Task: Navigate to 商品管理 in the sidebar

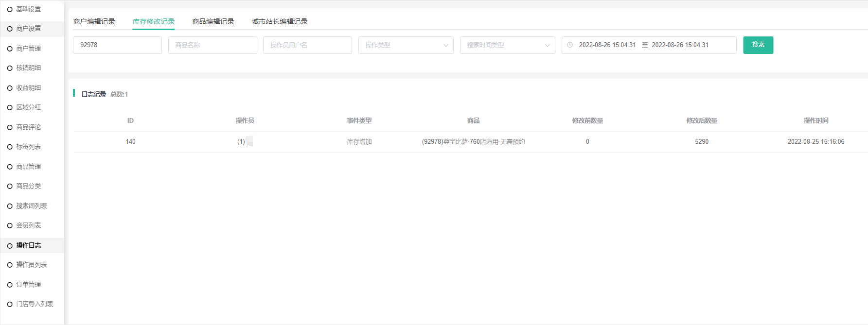Action: (x=29, y=167)
